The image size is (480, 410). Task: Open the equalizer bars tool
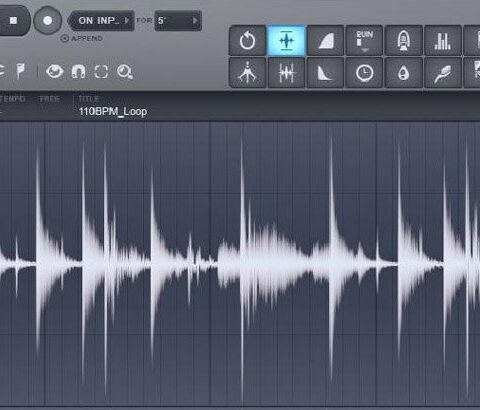click(443, 41)
